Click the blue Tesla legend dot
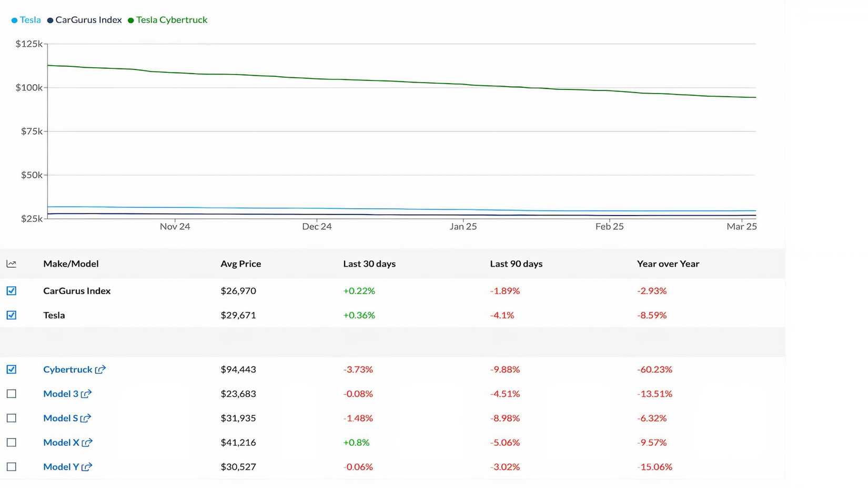 point(14,21)
